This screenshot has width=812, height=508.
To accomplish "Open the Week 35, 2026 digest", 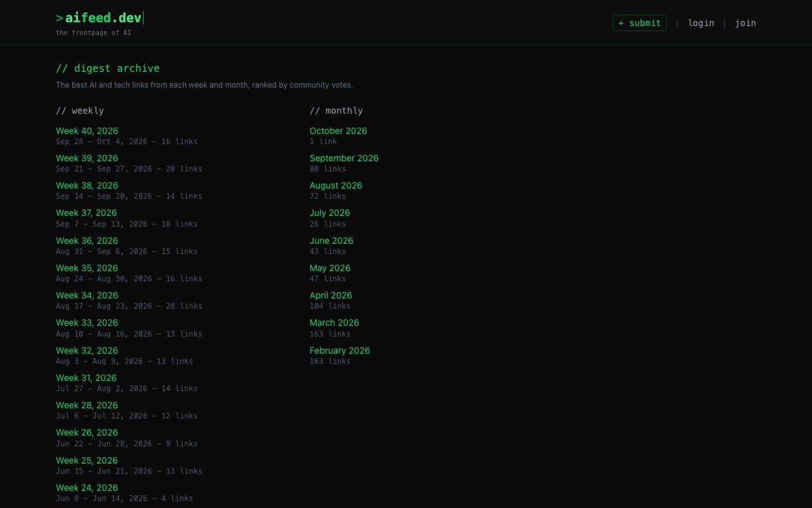I will 87,268.
